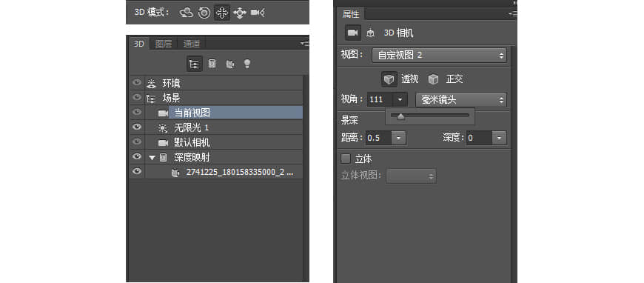Hide the 无限光 1 light
644x283 pixels.
[137, 127]
